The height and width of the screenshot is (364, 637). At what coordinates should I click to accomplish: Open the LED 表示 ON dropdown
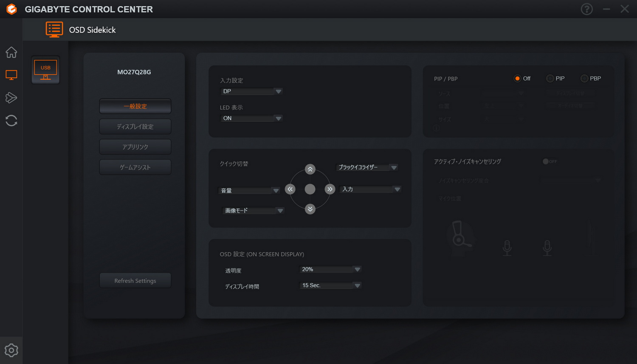point(251,118)
